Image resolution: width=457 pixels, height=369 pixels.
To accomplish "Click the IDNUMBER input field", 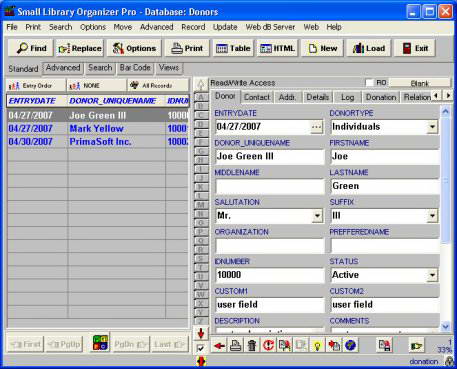I will [270, 275].
